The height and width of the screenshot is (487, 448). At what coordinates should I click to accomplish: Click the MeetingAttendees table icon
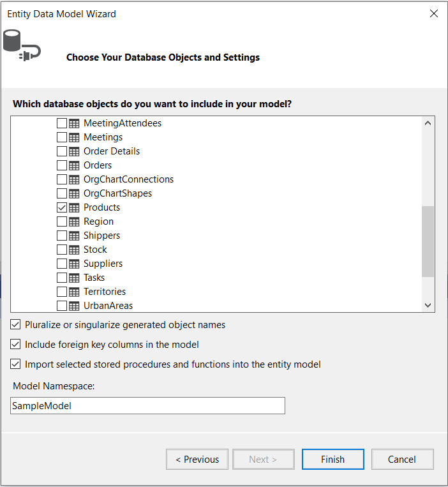tap(74, 123)
